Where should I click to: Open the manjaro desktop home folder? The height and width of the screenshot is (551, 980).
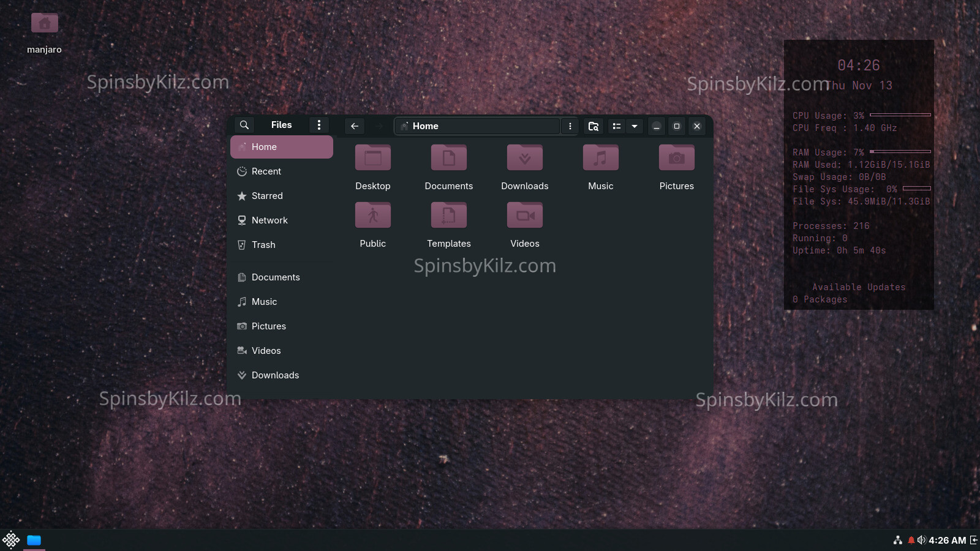pos(44,24)
